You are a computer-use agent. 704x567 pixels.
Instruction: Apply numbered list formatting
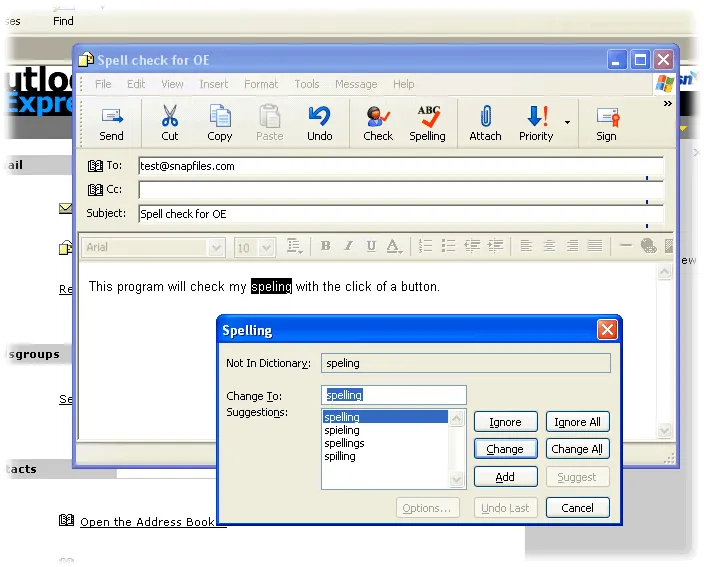[425, 246]
